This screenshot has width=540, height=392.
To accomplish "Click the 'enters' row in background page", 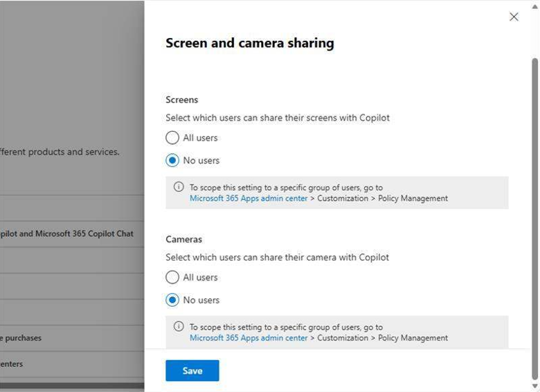I will click(x=72, y=364).
